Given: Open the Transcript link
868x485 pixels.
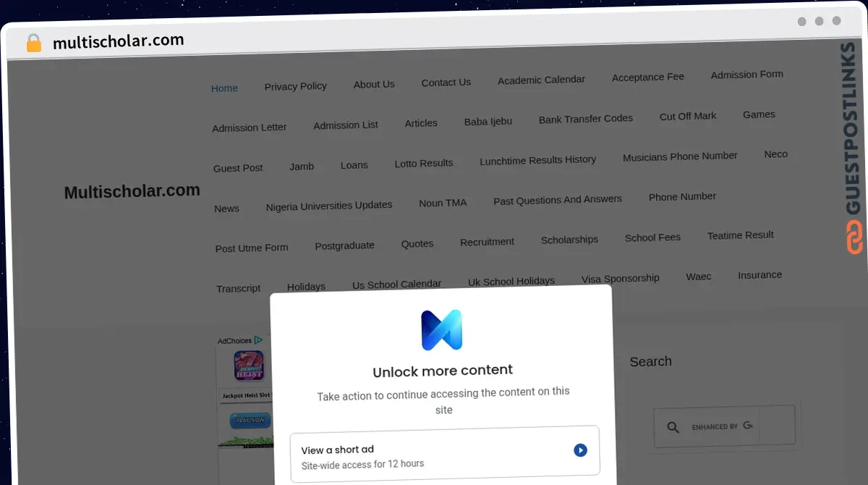Looking at the screenshot, I should [x=238, y=289].
